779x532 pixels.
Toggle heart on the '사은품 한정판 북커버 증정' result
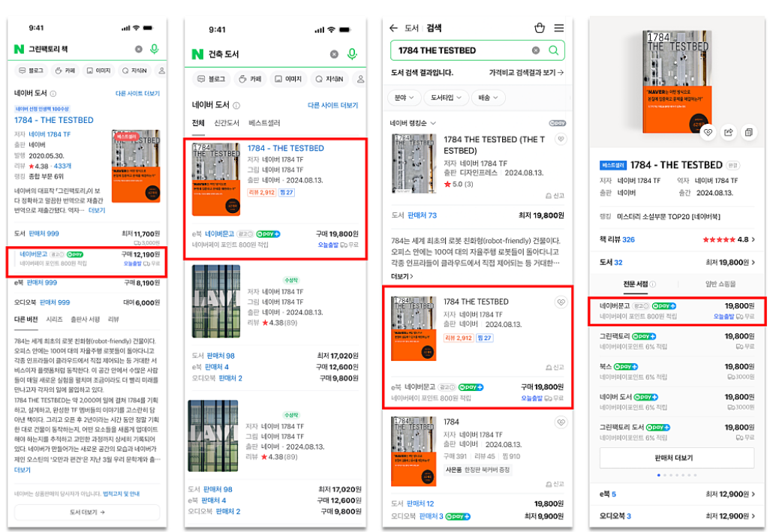pos(561,422)
